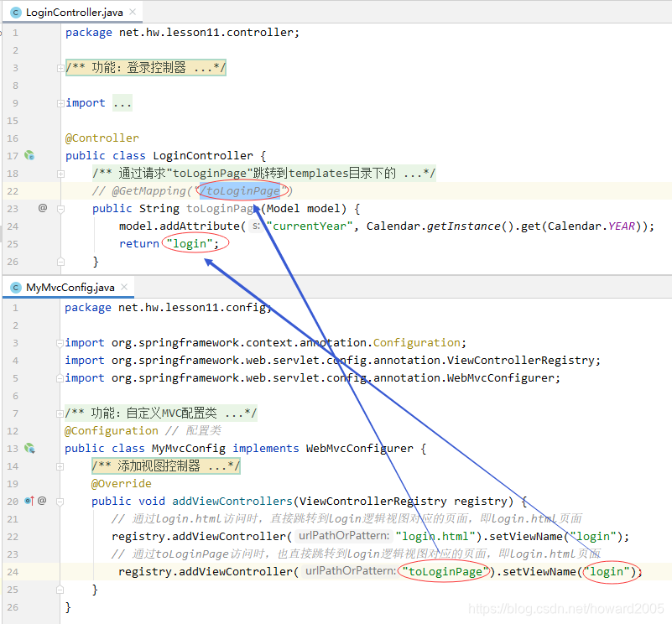Click the @ gutter icon on toLoginPage method line
This screenshot has height=624, width=672.
43,208
